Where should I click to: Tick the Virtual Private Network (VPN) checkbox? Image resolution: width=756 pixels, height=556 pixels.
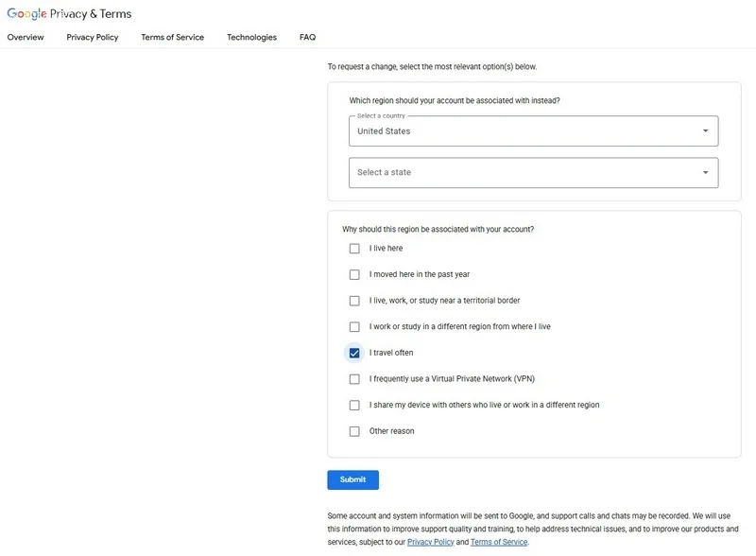[354, 379]
